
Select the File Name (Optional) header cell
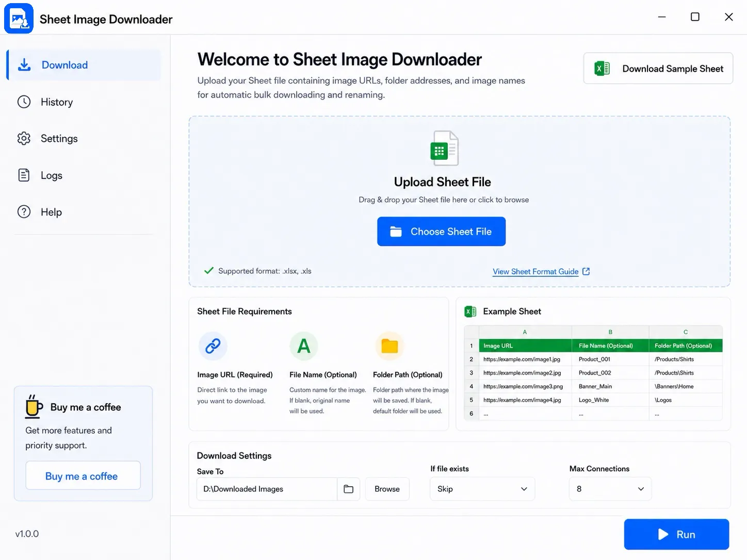(610, 345)
